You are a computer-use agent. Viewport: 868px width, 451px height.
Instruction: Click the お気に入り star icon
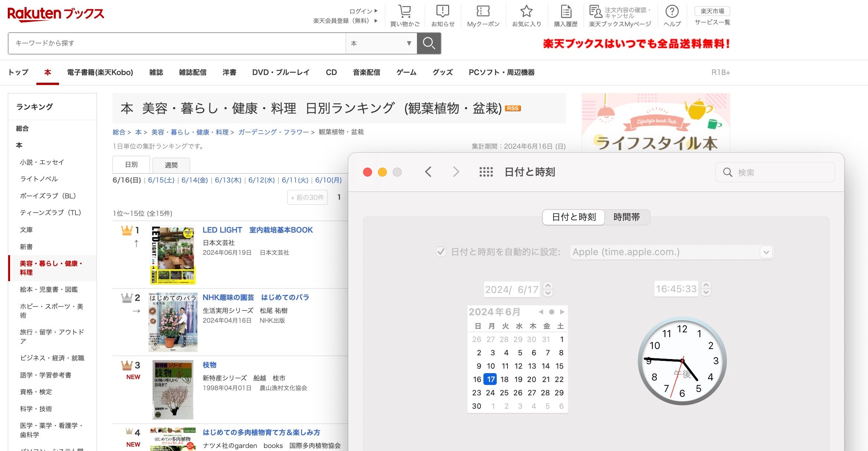click(x=526, y=12)
